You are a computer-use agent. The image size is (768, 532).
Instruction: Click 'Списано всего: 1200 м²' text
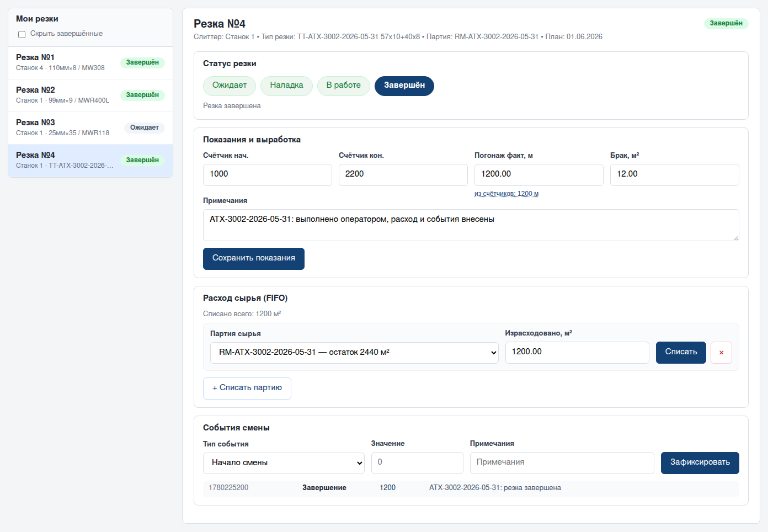[x=242, y=314]
